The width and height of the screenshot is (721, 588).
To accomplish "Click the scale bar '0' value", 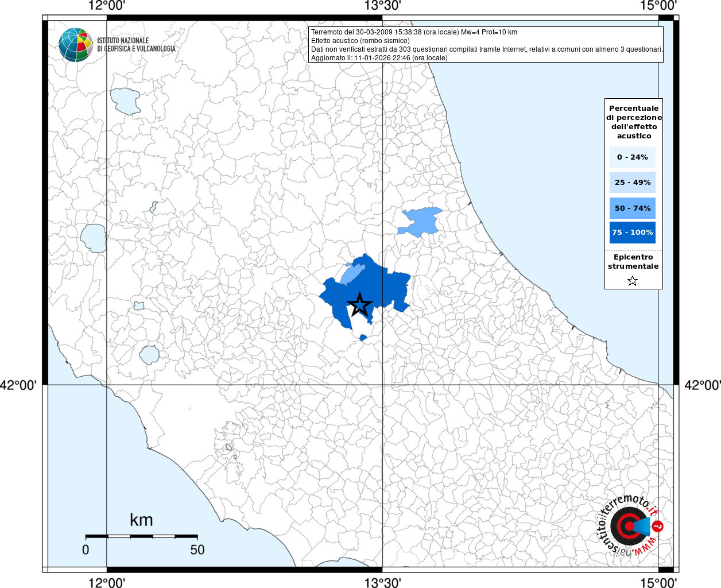I will click(x=86, y=550).
